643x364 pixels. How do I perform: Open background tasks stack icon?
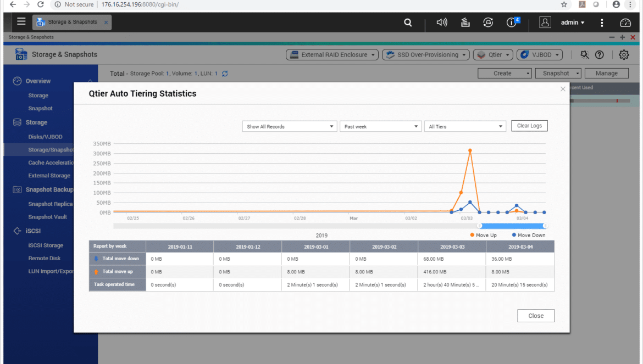[x=465, y=23]
